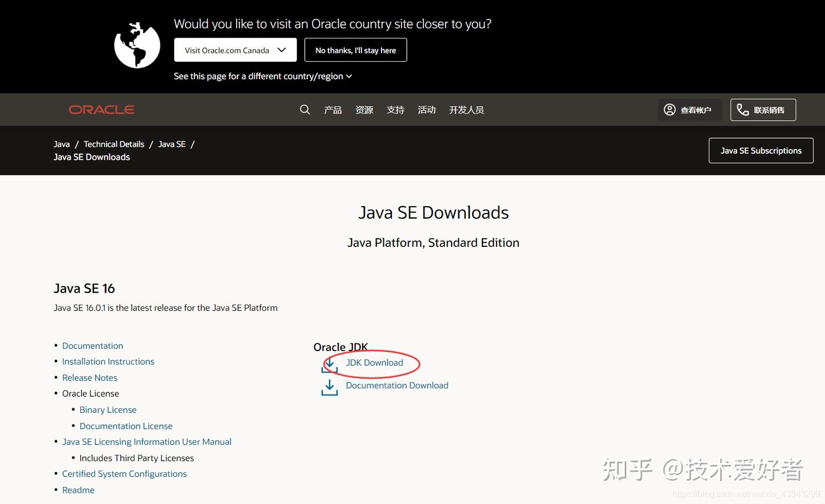The height and width of the screenshot is (504, 825).
Task: Open the search magnifier icon
Action: (304, 109)
